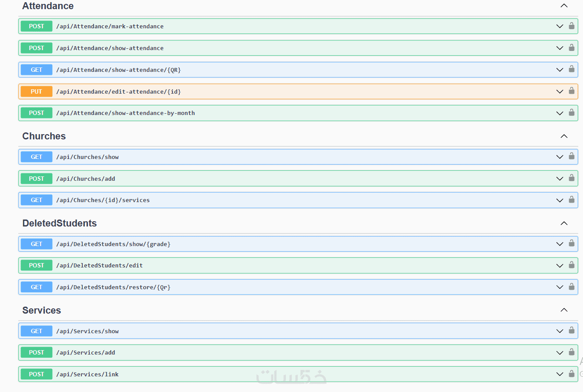Image resolution: width=583 pixels, height=392 pixels.
Task: Click the lock icon beside /api/Churches/add
Action: click(572, 178)
